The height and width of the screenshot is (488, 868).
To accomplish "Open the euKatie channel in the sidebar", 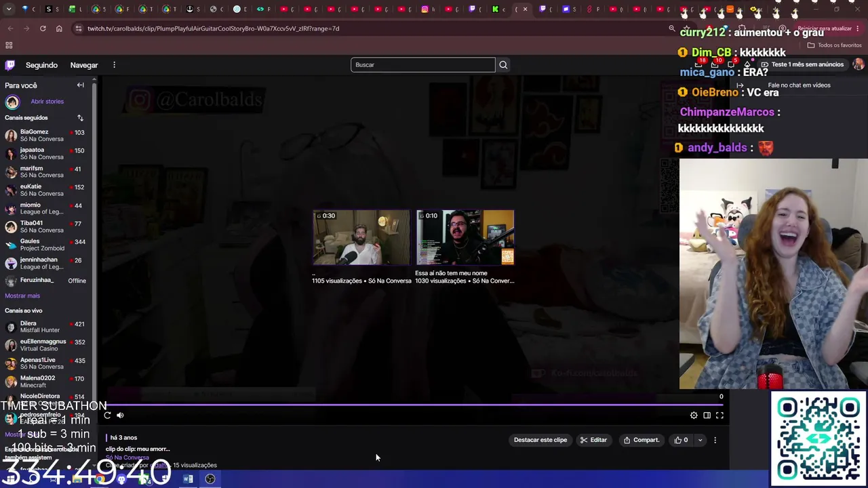I will point(45,190).
